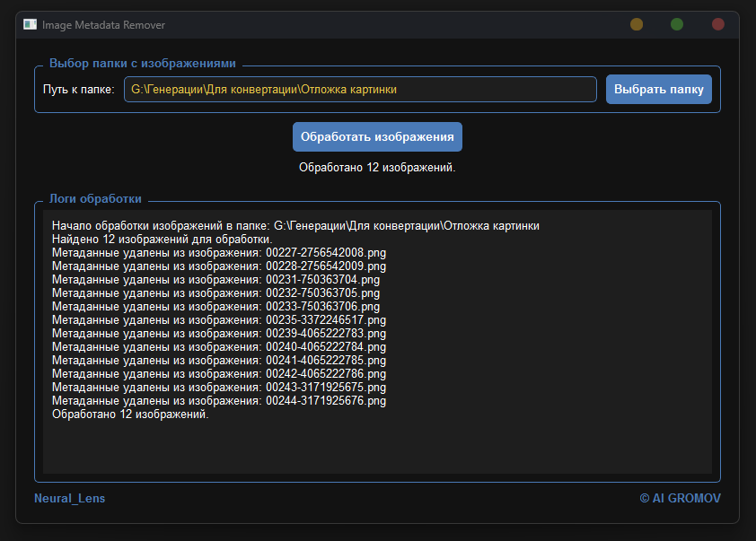Open the © AI GROMOV link

680,498
